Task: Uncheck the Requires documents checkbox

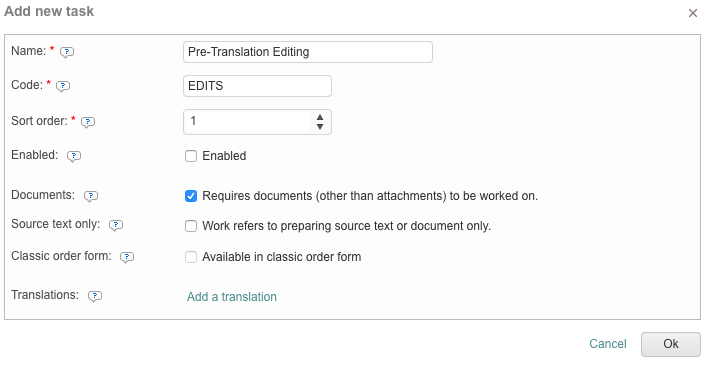Action: [191, 196]
